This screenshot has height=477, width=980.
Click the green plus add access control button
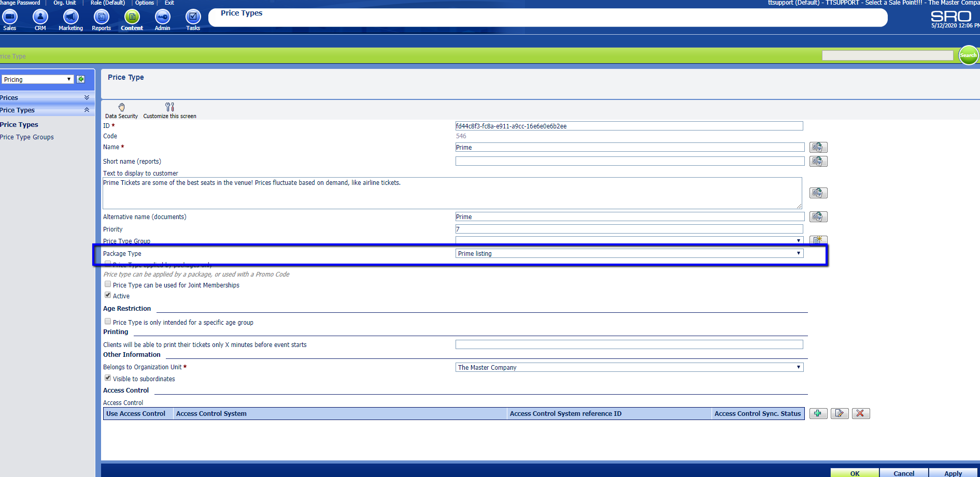[818, 413]
